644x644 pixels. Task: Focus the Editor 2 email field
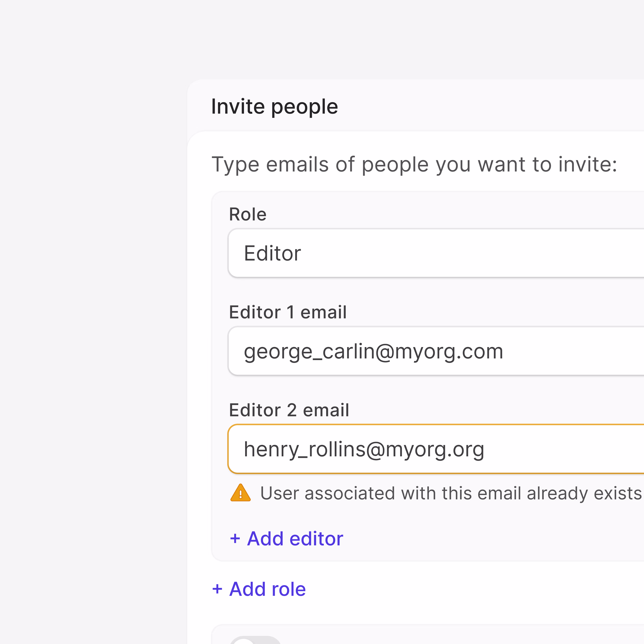pos(567,449)
